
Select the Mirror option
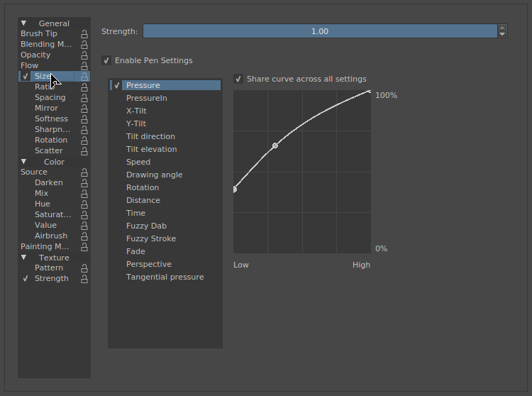tap(46, 108)
